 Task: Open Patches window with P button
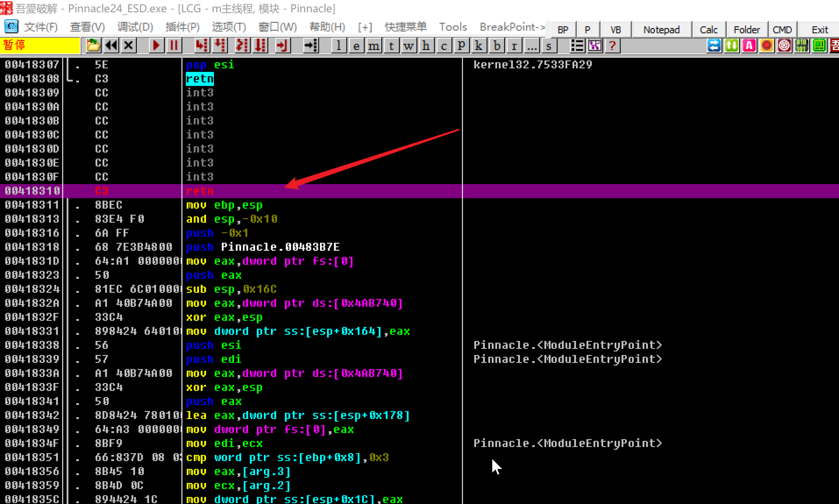click(461, 45)
